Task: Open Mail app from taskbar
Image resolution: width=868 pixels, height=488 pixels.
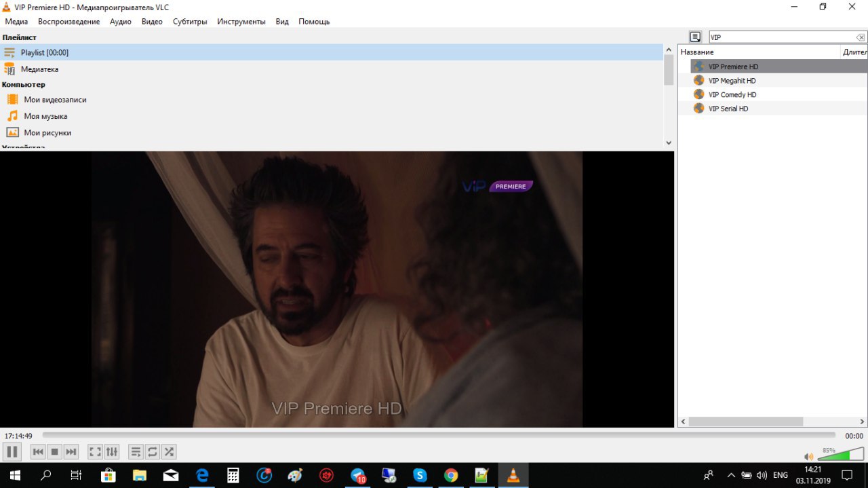Action: [170, 475]
